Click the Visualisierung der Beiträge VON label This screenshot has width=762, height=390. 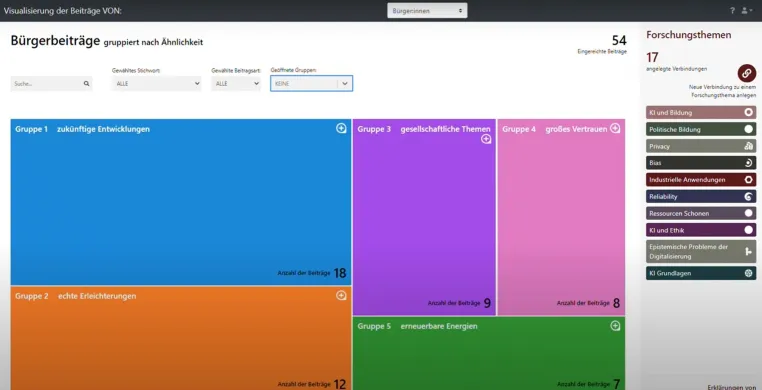(63, 10)
